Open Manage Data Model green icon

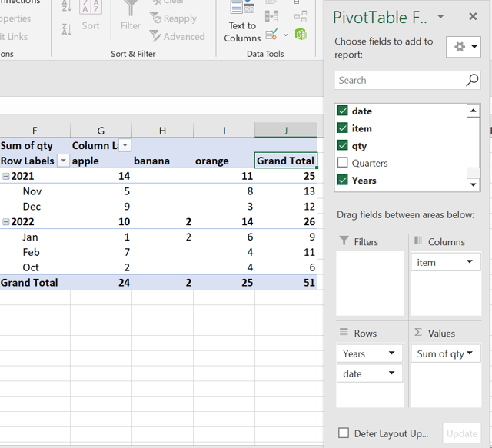pos(301,35)
